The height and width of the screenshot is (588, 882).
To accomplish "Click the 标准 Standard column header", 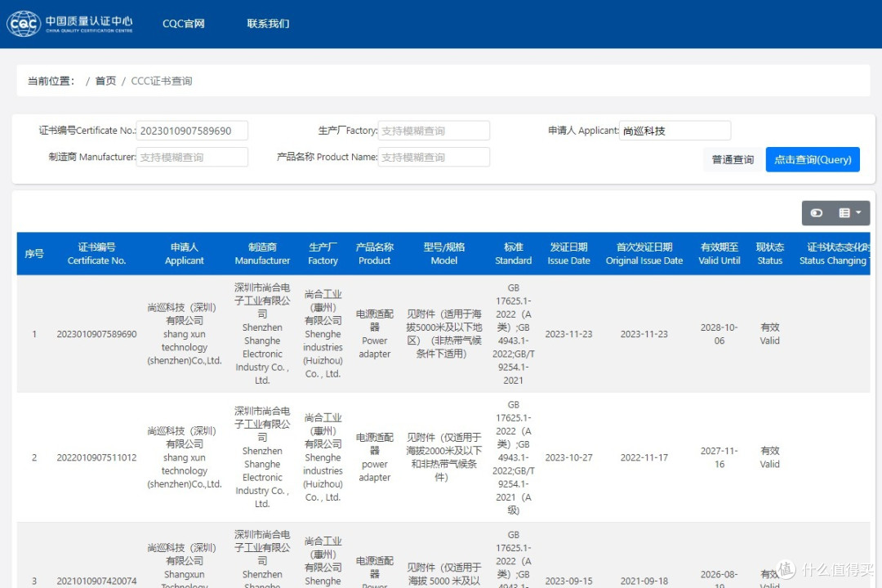I will point(514,254).
